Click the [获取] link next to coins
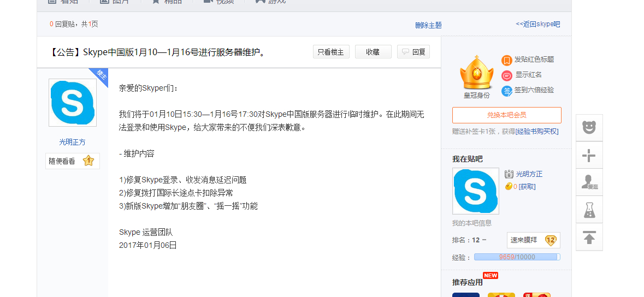This screenshot has height=297, width=644. click(x=527, y=187)
